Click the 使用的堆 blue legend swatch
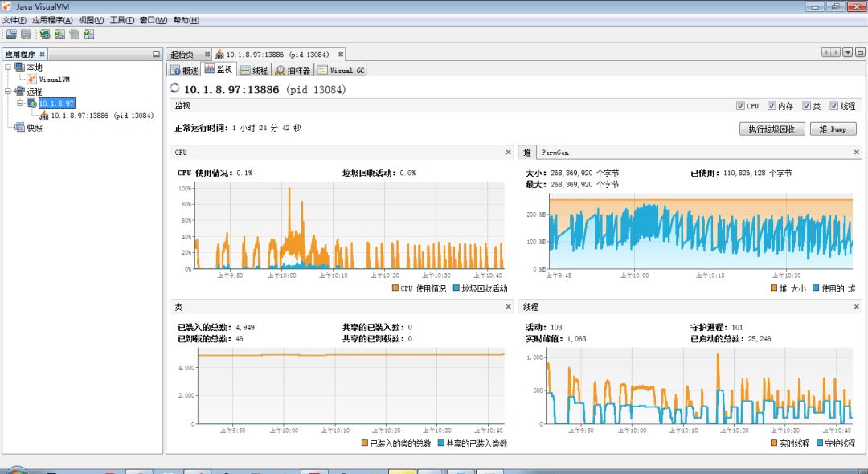Image resolution: width=868 pixels, height=474 pixels. tap(816, 288)
